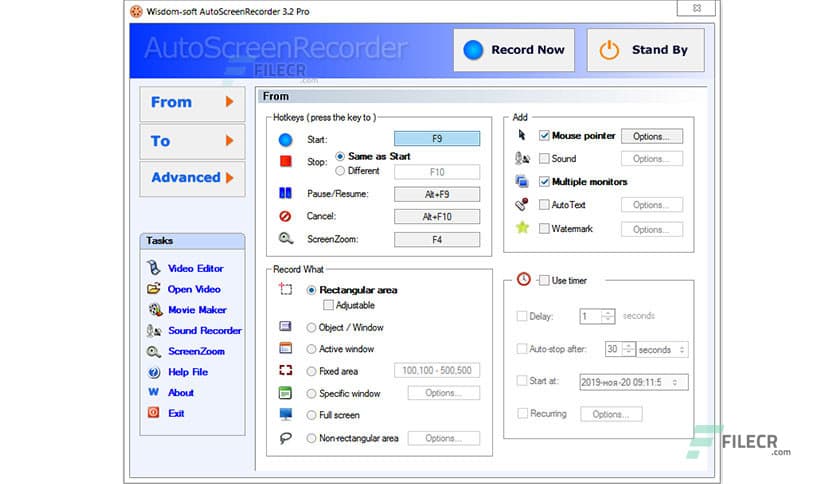
Task: Enable the Watermark checkbox
Action: coord(544,229)
